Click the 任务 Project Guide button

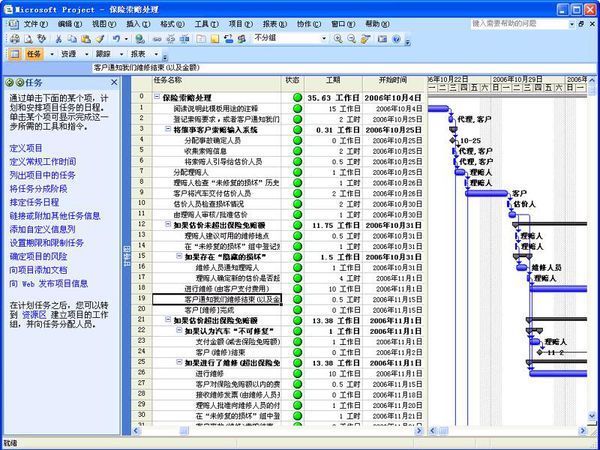(x=34, y=54)
